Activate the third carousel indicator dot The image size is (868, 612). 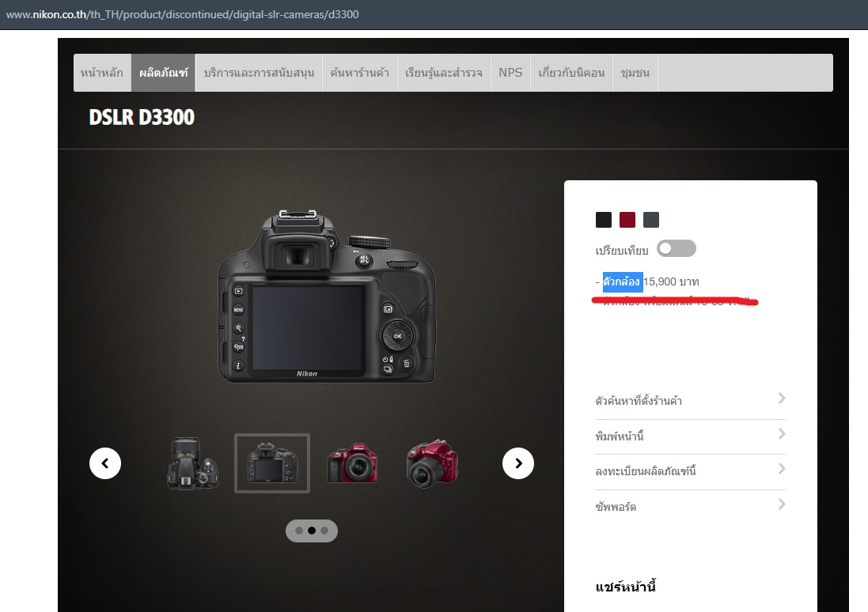(325, 531)
